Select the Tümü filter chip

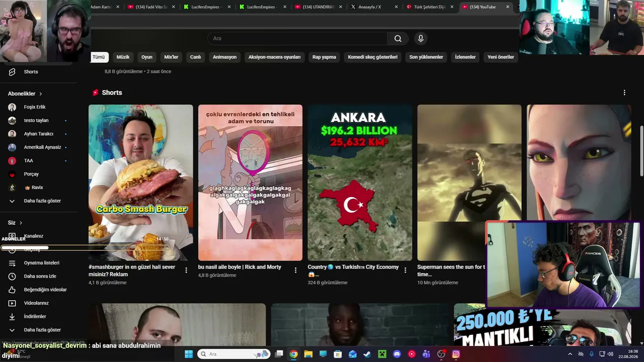99,57
